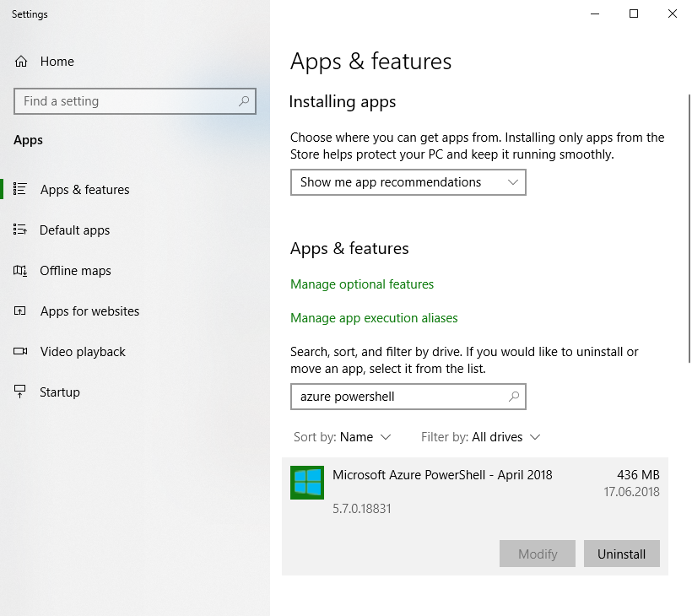Open the app recommendations dropdown
This screenshot has height=616, width=692.
pyautogui.click(x=408, y=182)
